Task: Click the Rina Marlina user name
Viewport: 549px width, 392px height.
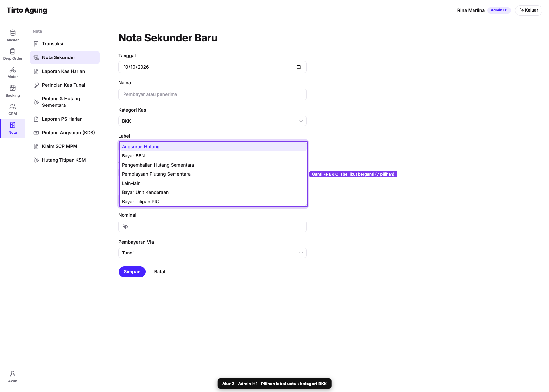Action: (471, 10)
